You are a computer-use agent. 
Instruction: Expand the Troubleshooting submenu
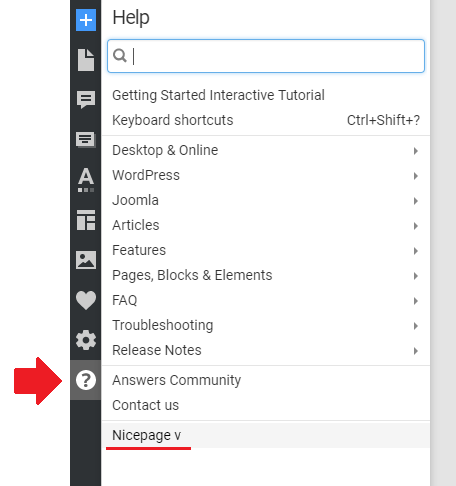pyautogui.click(x=266, y=325)
